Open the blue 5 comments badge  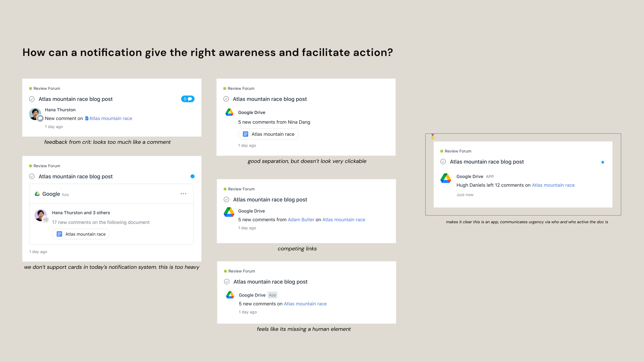pyautogui.click(x=187, y=99)
